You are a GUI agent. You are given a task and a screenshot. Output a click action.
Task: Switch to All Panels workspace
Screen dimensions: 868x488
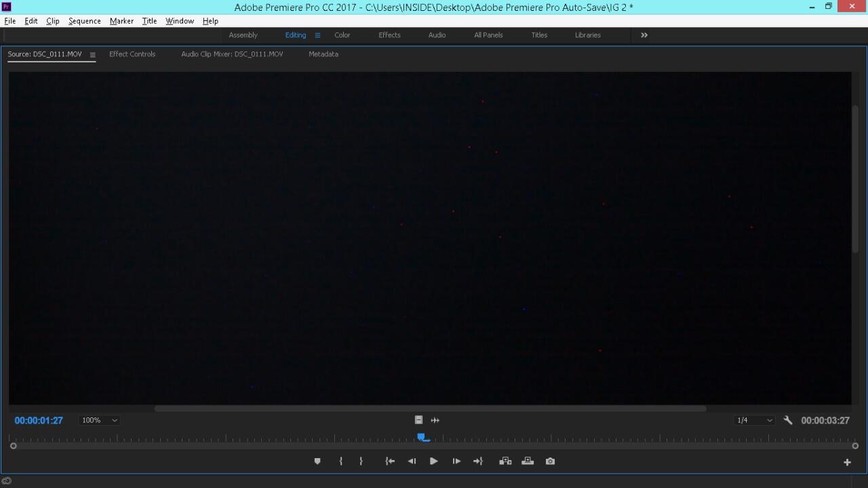pos(488,35)
